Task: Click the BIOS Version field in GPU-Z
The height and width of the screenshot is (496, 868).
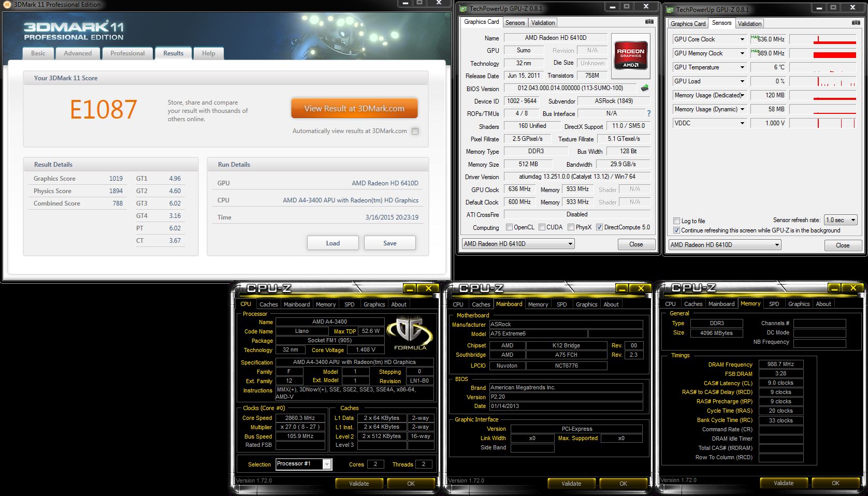Action: (x=570, y=88)
